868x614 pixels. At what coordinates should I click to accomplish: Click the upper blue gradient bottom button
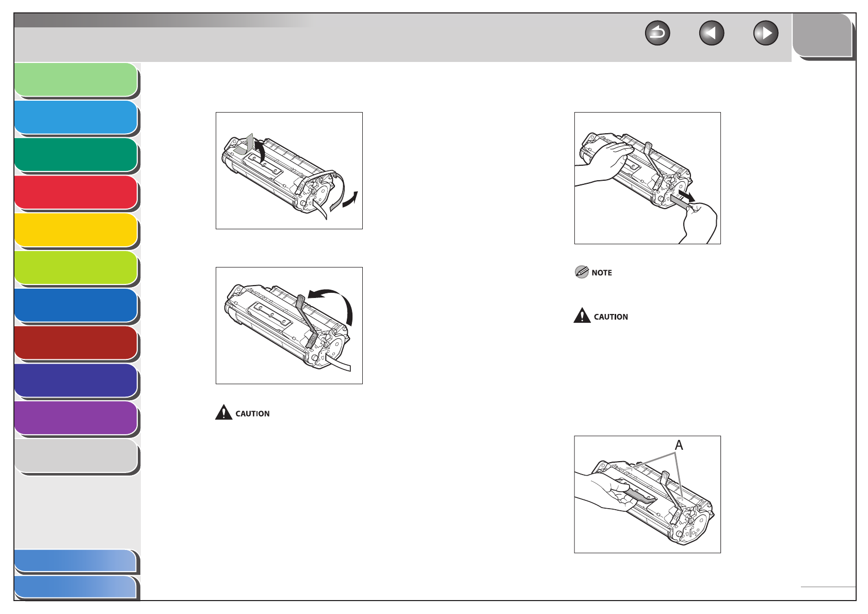click(x=76, y=561)
